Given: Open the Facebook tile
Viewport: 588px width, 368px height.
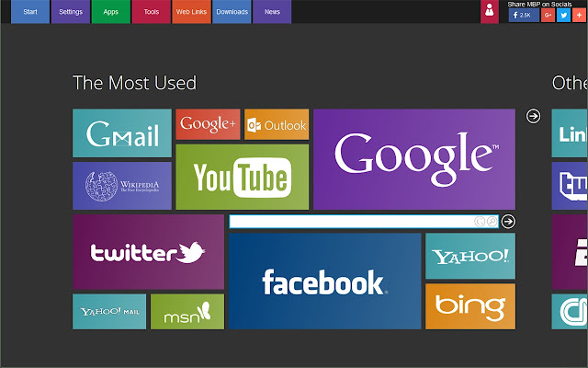Looking at the screenshot, I should click(324, 281).
